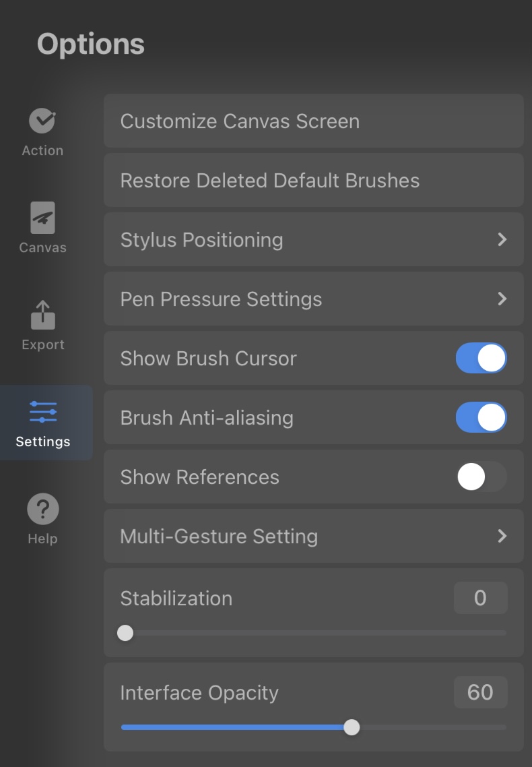The image size is (532, 767).
Task: Open the Multi-Gesture Setting row
Action: [314, 536]
